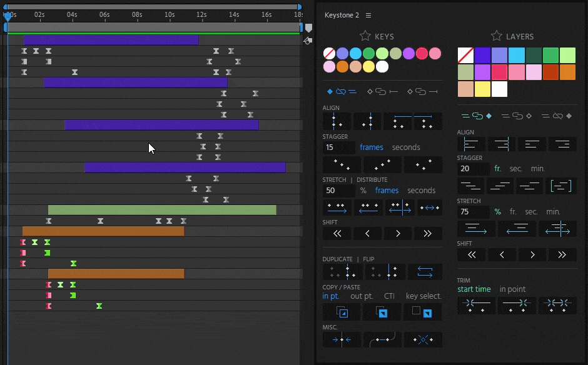Set trim mode to in point

[x=512, y=289]
